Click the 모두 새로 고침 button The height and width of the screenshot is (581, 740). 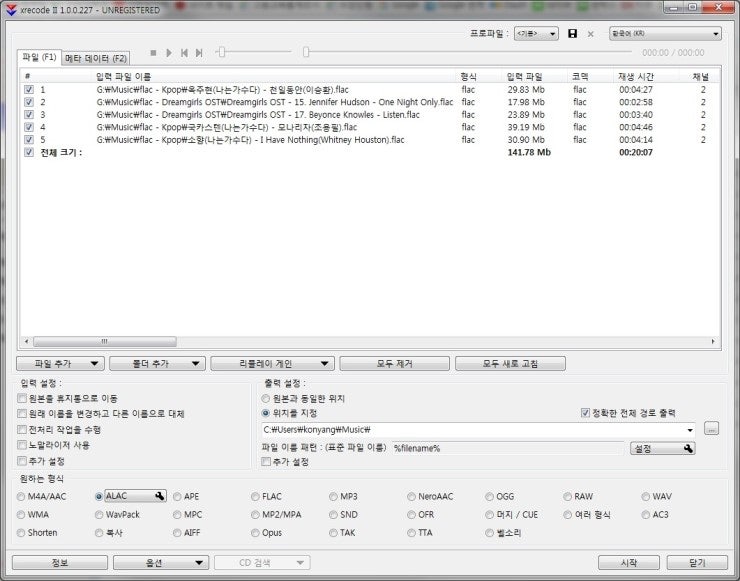pyautogui.click(x=510, y=363)
